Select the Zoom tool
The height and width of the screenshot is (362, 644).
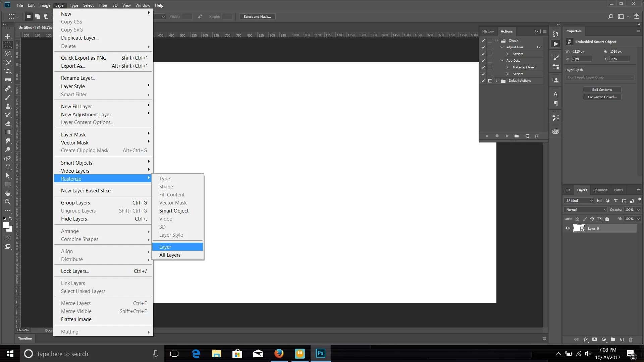click(x=8, y=202)
